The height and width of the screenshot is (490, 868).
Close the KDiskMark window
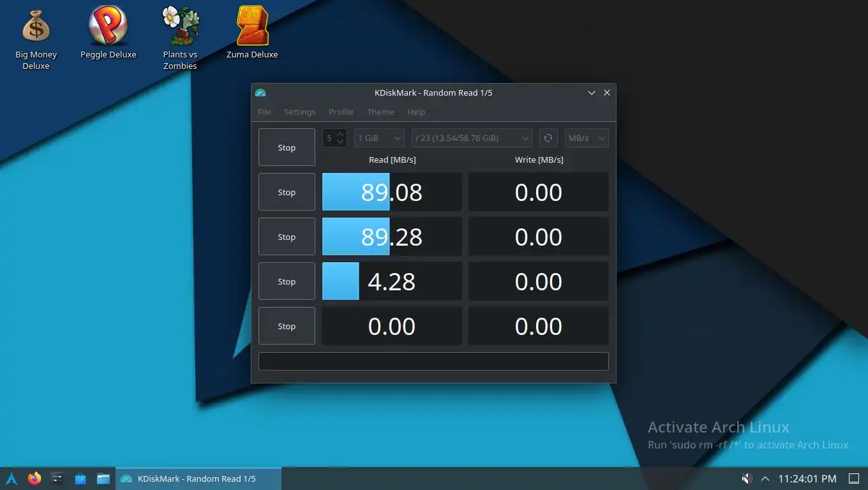click(x=607, y=93)
